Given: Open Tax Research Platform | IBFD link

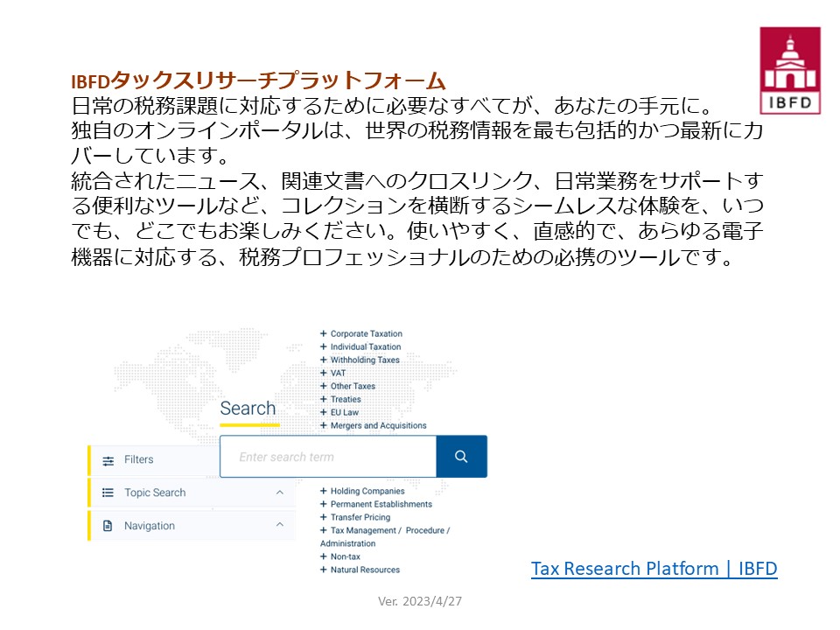Looking at the screenshot, I should (x=654, y=569).
